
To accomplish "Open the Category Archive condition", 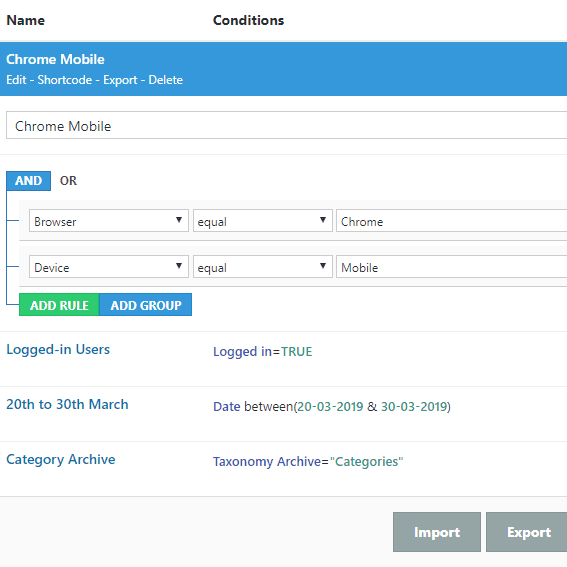I will coord(61,459).
